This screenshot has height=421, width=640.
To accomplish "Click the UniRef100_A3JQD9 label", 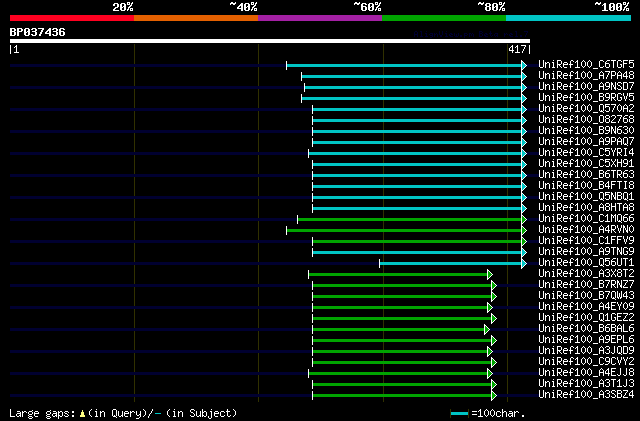I will pyautogui.click(x=586, y=351).
